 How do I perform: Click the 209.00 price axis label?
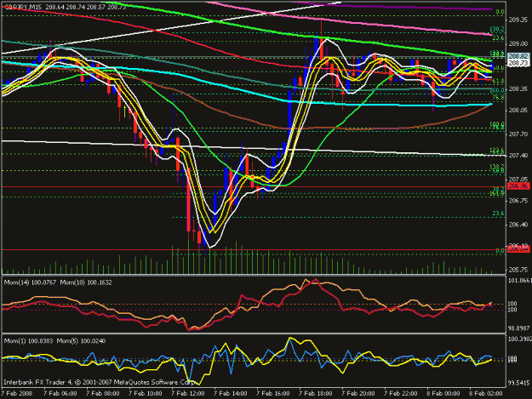coord(518,43)
